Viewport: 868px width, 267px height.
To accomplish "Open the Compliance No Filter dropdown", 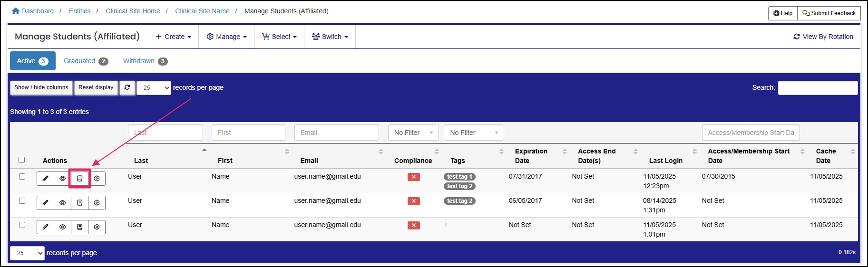I will tap(413, 133).
